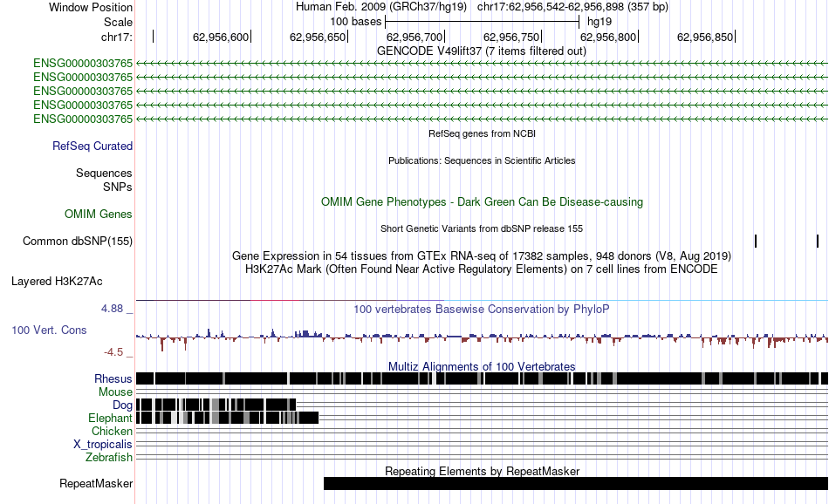
Task: Click the hg19 label beside the scale bar
Action: [x=599, y=22]
